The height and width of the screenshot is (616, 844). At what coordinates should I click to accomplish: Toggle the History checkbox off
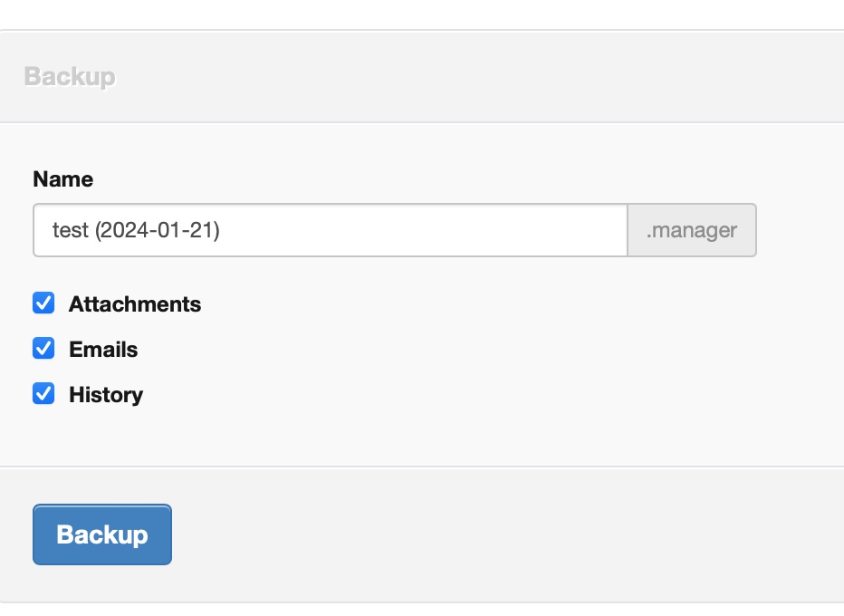pyautogui.click(x=43, y=394)
